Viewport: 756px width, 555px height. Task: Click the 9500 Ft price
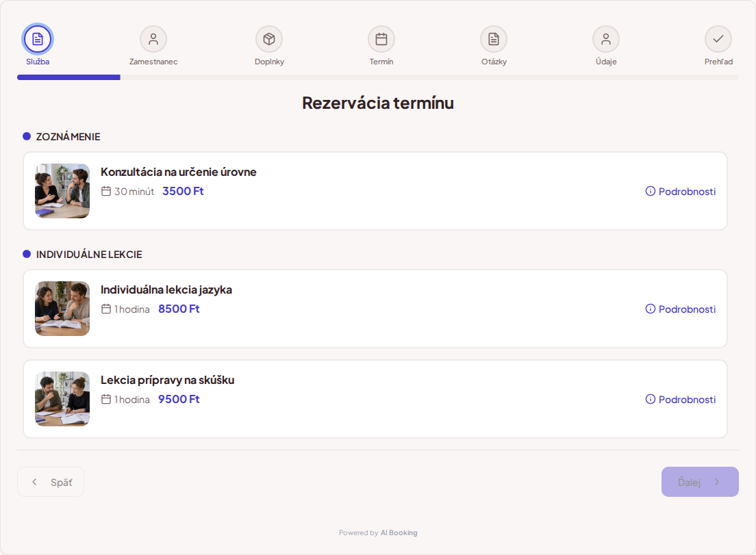[179, 400]
